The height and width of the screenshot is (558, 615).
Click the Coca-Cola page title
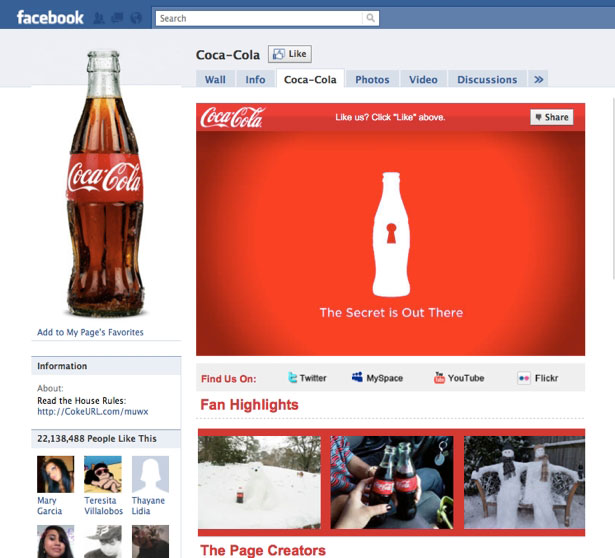(228, 55)
